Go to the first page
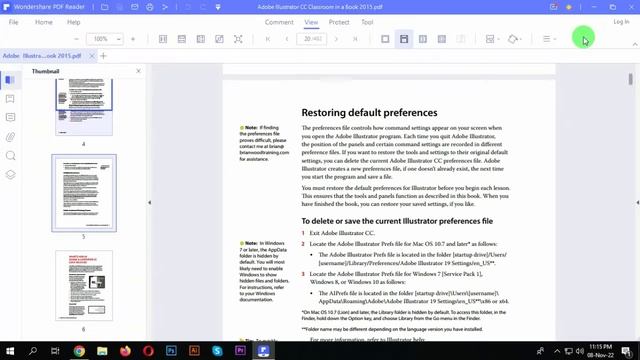Image resolution: width=640 pixels, height=360 pixels. 268,39
